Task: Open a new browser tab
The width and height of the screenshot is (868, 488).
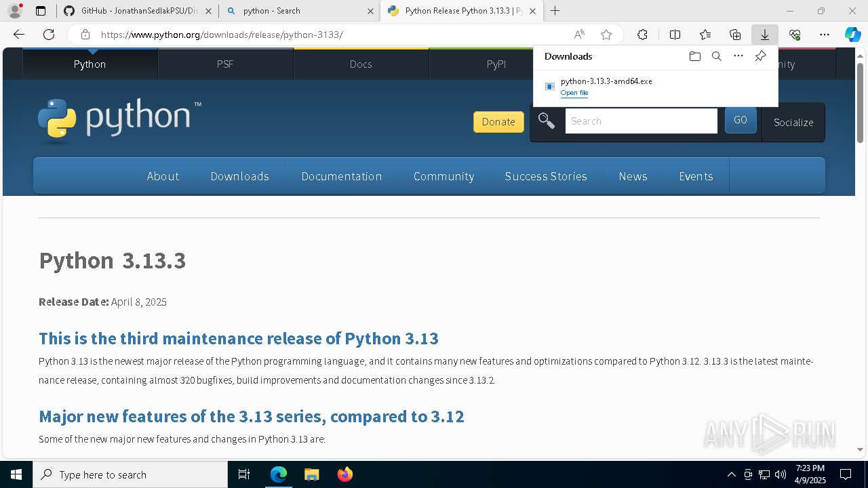Action: coord(555,11)
